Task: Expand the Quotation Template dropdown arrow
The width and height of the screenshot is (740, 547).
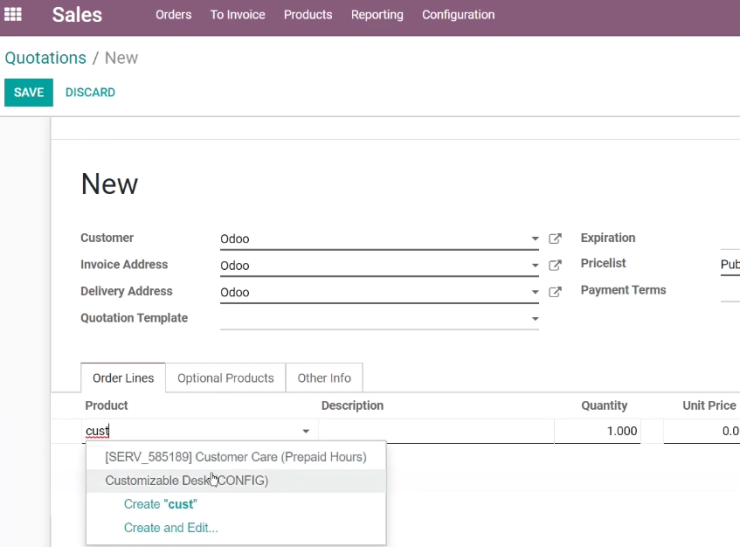Action: pyautogui.click(x=535, y=319)
